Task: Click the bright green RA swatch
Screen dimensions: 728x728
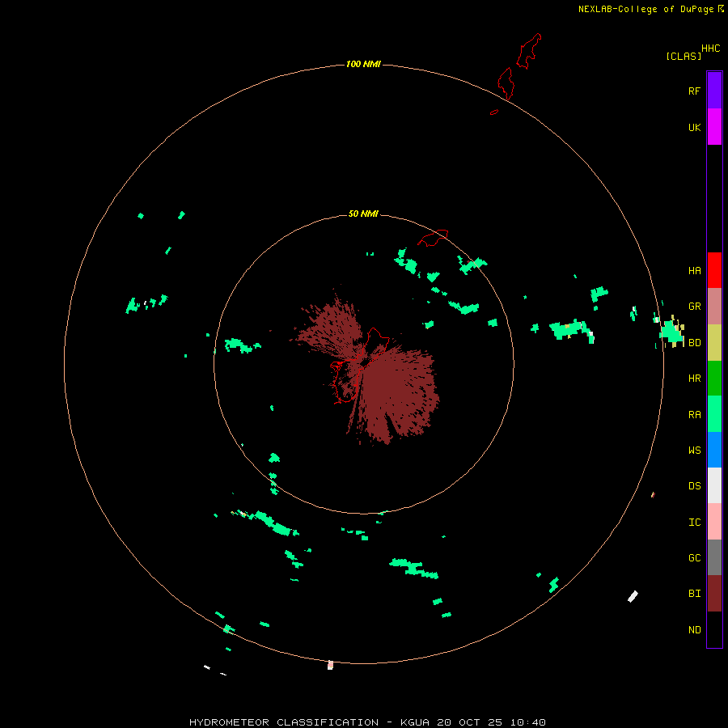Action: pos(714,414)
